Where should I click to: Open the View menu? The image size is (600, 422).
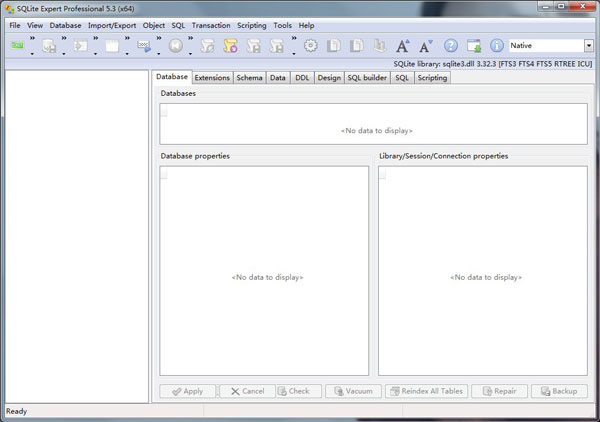(x=35, y=26)
